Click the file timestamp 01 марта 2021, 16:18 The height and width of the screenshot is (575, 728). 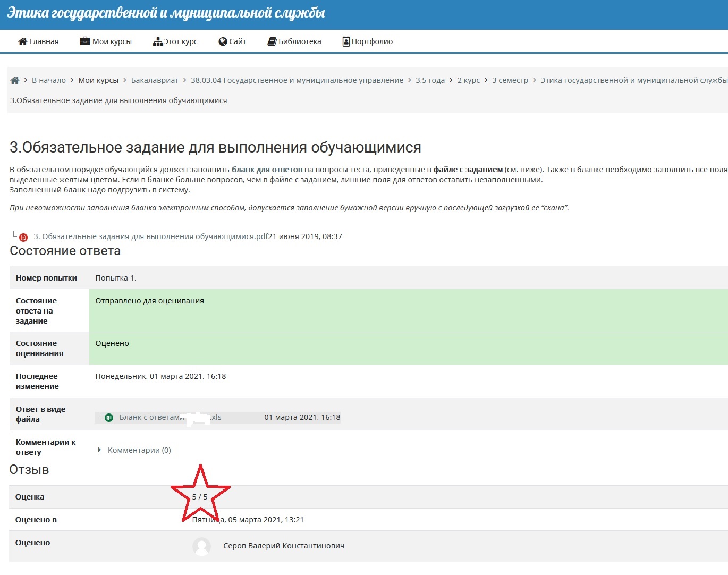302,417
